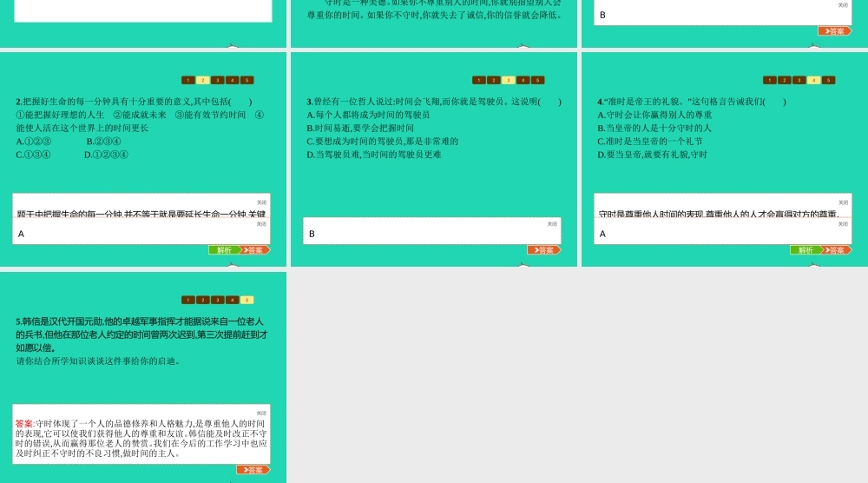Click option D.要当皇帝,就要有礼貌,守时
The image size is (868, 483).
[x=653, y=155]
